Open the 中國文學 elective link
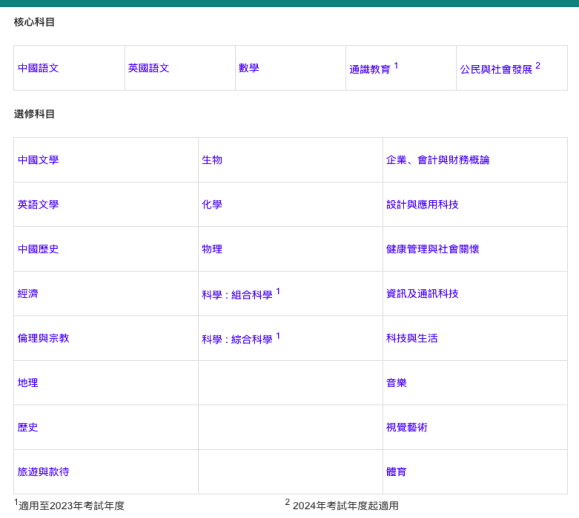Image resolution: width=579 pixels, height=518 pixels. tap(38, 160)
